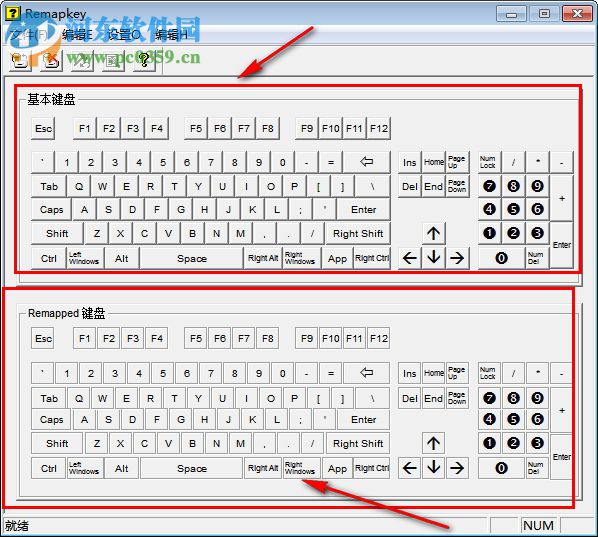The width and height of the screenshot is (598, 537).
Task: Open the 文件(F) menu
Action: 29,35
